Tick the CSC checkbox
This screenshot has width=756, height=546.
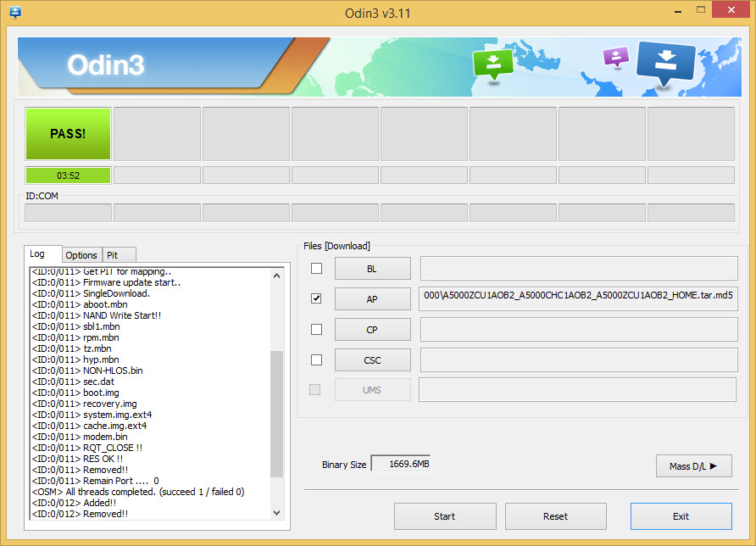[x=316, y=359]
